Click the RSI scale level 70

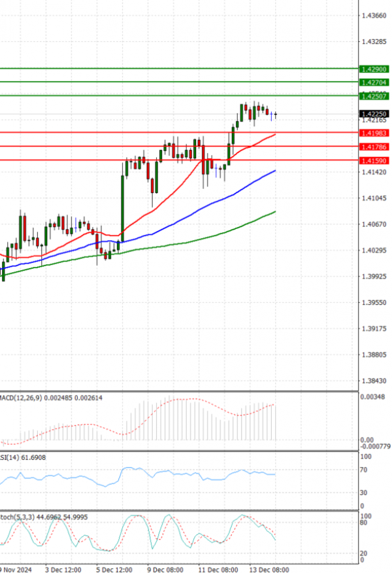(363, 470)
